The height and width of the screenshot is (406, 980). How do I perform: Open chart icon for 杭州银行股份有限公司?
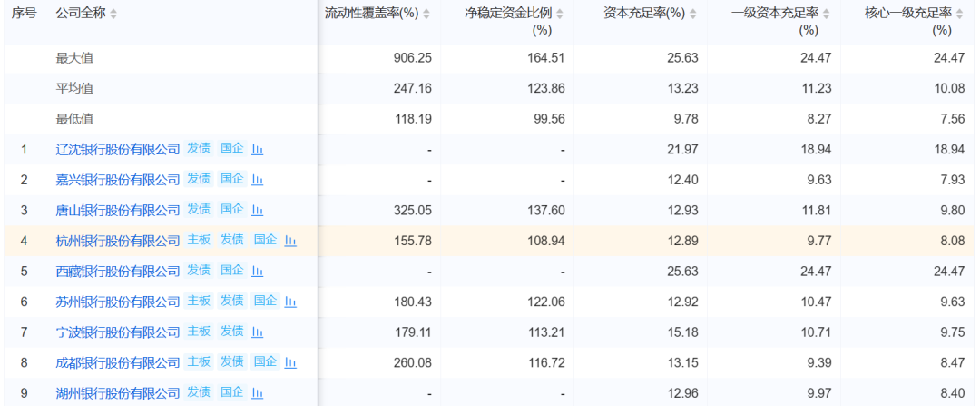pyautogui.click(x=290, y=240)
